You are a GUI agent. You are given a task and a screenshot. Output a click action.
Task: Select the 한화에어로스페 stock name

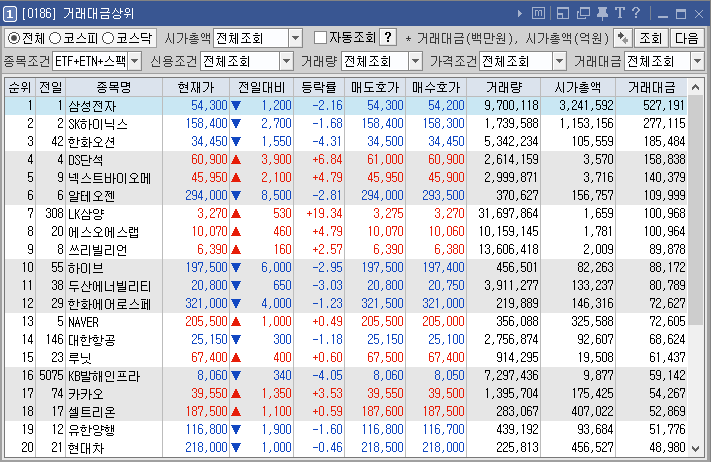click(x=109, y=304)
